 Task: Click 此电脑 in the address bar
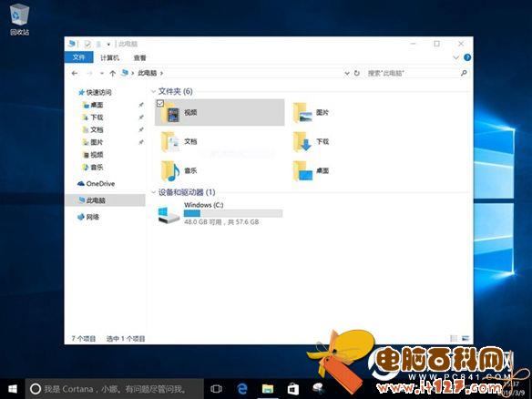(x=148, y=73)
